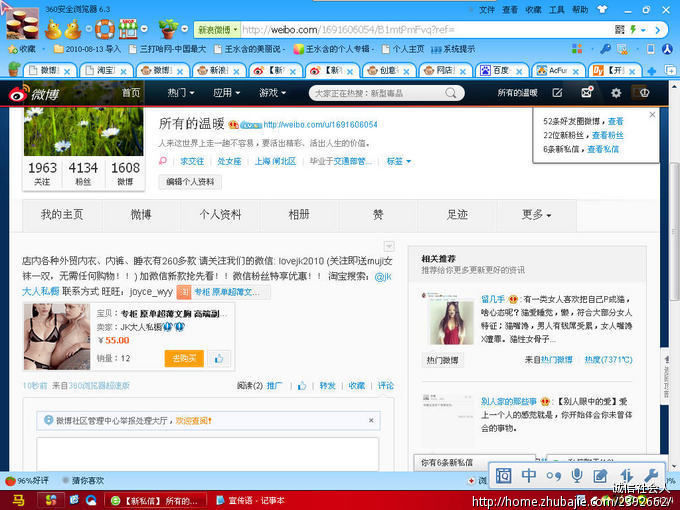The image size is (680, 510).
Task: Click in the Weibo search input field
Action: coord(377,93)
